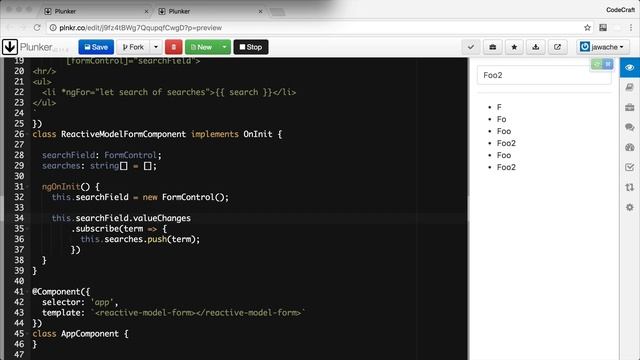Open preview in external window icon

[557, 47]
